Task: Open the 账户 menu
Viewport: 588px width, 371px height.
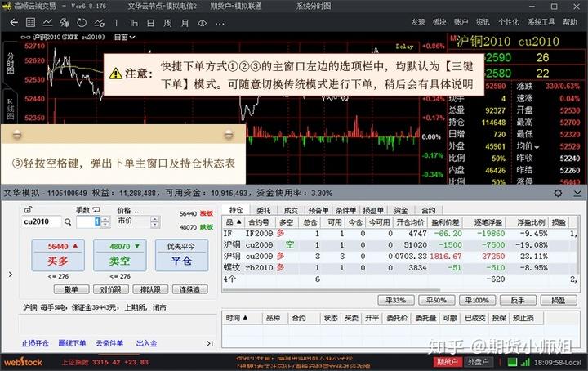Action: pyautogui.click(x=461, y=22)
